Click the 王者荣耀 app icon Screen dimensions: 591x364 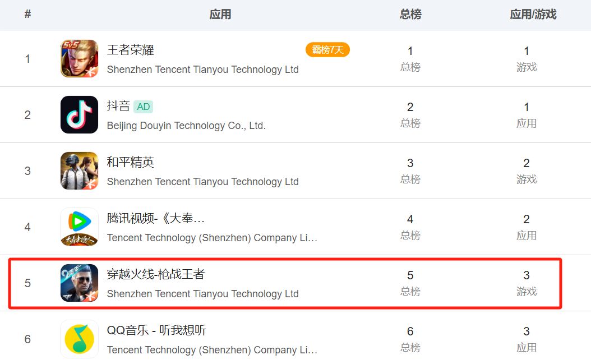[x=79, y=59]
